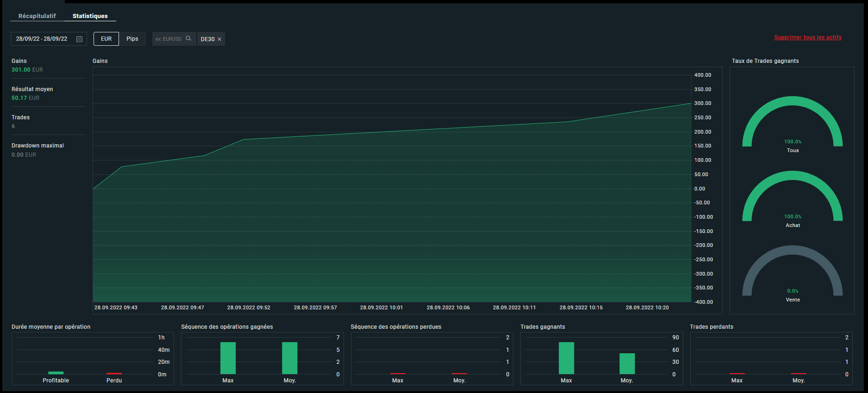Toggle gains display to Pips
868x393 pixels.
pos(132,39)
